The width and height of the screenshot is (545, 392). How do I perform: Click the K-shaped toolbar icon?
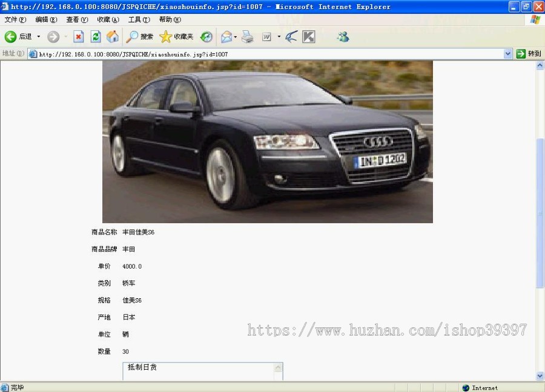pyautogui.click(x=309, y=36)
